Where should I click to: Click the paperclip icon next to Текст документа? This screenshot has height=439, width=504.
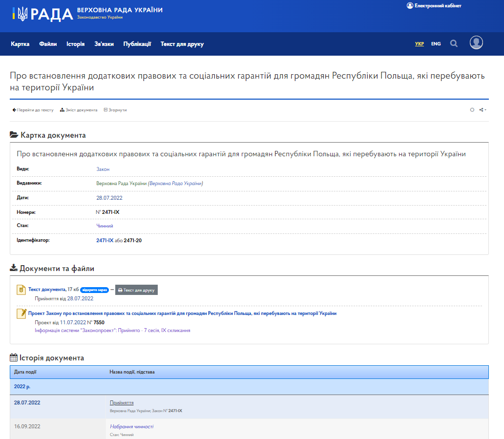pos(21,290)
